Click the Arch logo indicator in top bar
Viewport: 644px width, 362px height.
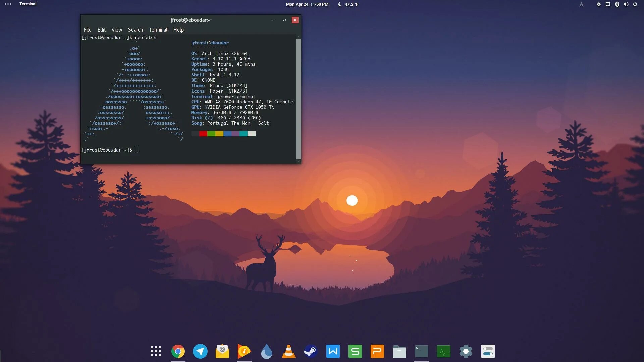point(581,4)
